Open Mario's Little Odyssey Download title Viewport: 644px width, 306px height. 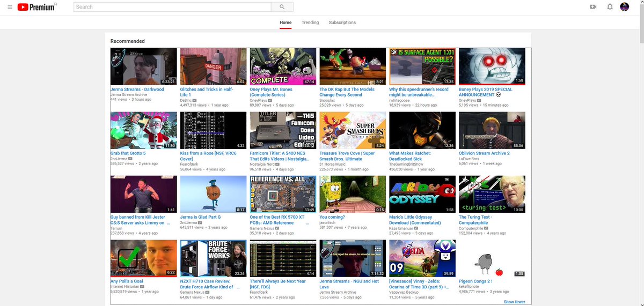(x=415, y=220)
